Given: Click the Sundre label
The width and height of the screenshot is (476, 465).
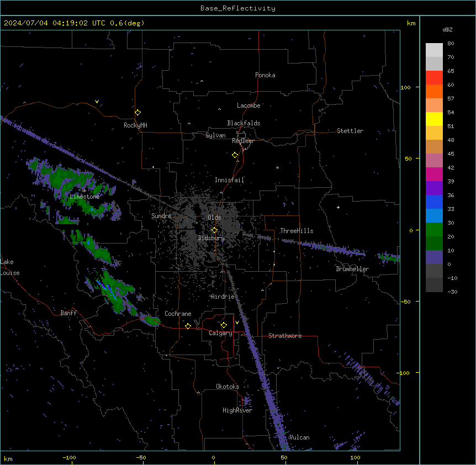Looking at the screenshot, I should pos(161,216).
